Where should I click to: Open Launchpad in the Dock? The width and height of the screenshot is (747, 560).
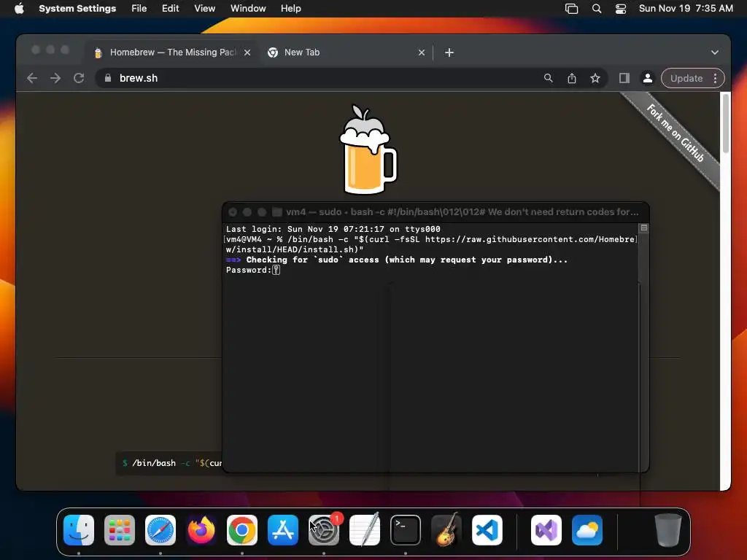point(120,530)
